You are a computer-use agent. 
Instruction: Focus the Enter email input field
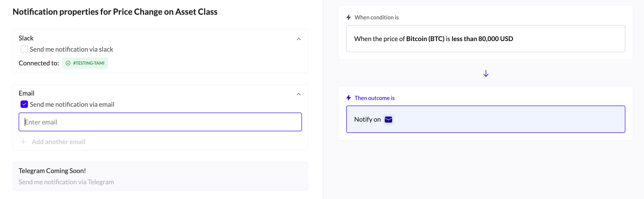tap(160, 122)
